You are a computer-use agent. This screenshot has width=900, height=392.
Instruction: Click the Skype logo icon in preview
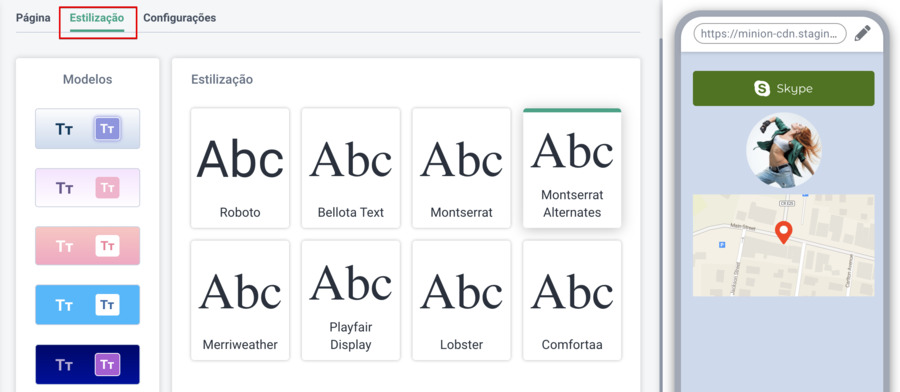tap(762, 88)
